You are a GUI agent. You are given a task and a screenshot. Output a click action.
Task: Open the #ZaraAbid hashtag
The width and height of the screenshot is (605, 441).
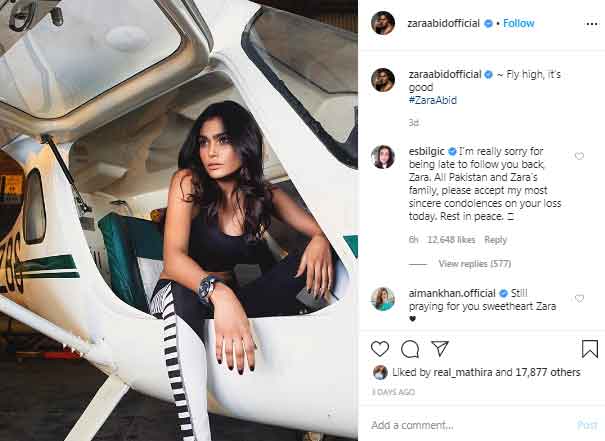click(x=433, y=100)
